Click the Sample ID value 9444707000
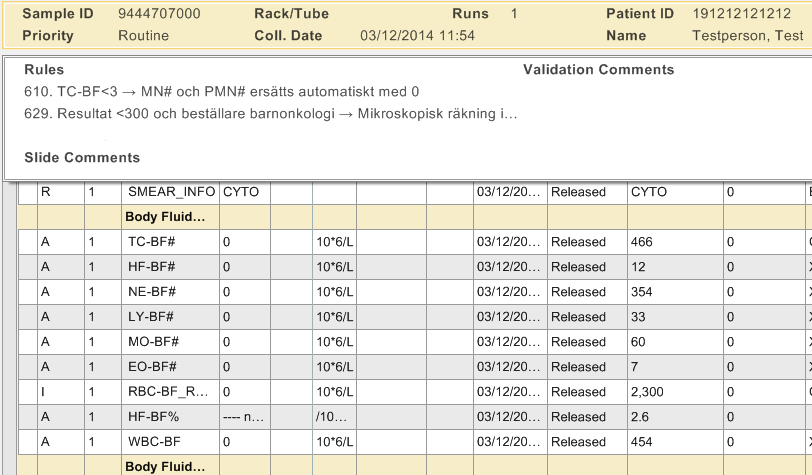Image resolution: width=812 pixels, height=475 pixels. pyautogui.click(x=159, y=14)
